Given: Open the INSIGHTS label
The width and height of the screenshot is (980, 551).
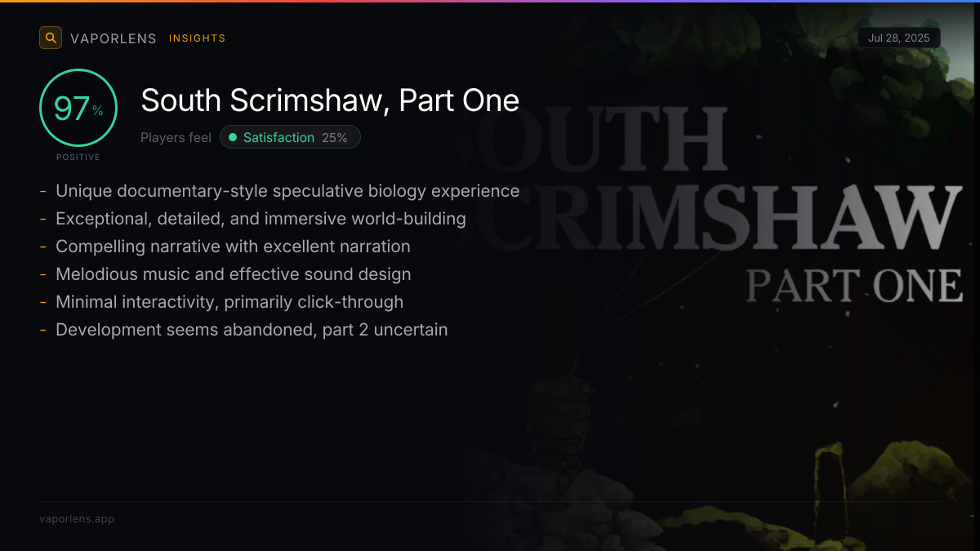Looking at the screenshot, I should pyautogui.click(x=197, y=38).
